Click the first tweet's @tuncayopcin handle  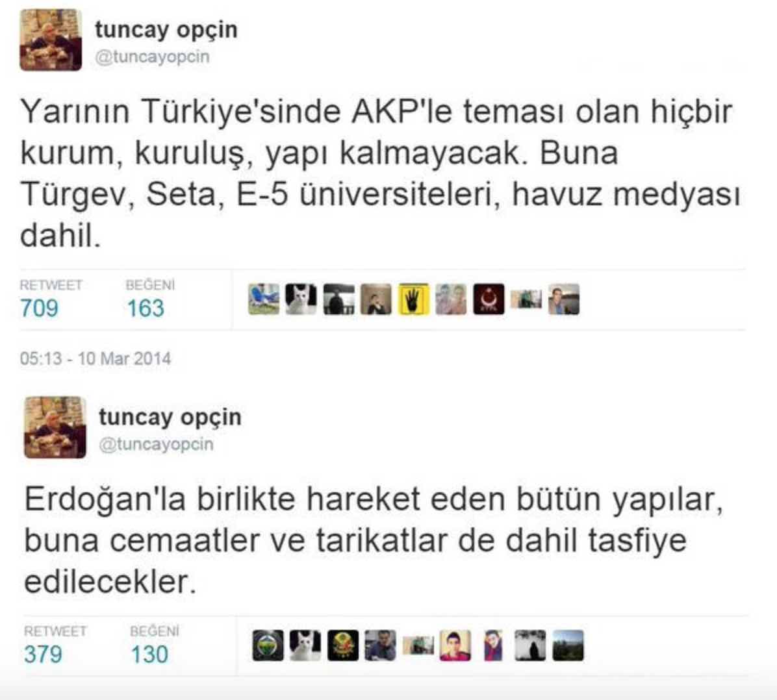(x=152, y=57)
